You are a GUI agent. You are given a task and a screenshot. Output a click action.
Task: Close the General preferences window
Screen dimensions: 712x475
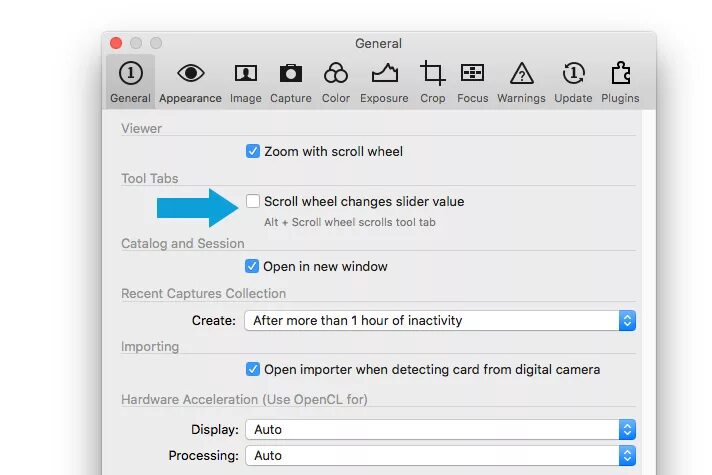tap(116, 43)
